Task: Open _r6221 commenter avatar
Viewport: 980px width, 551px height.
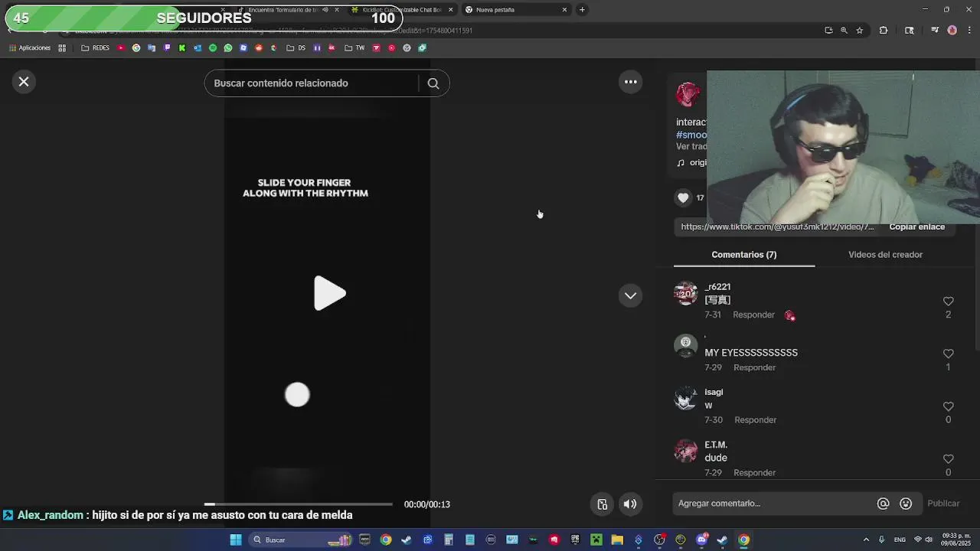Action: [685, 293]
